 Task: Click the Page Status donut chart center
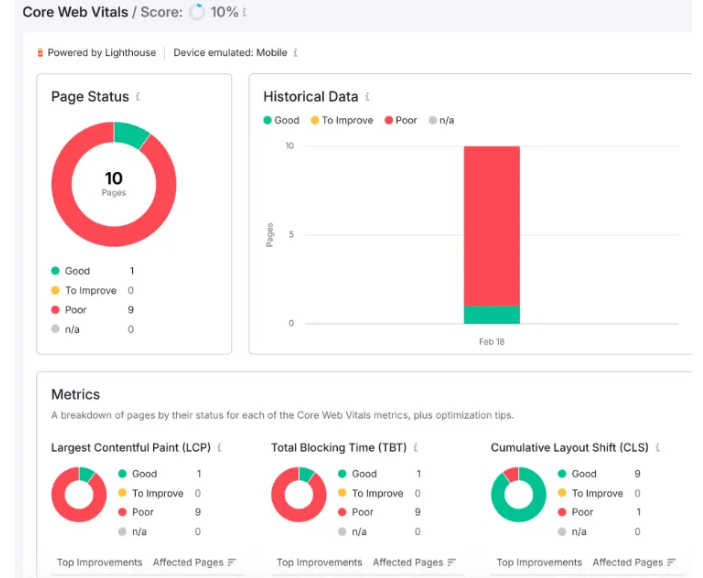(114, 184)
